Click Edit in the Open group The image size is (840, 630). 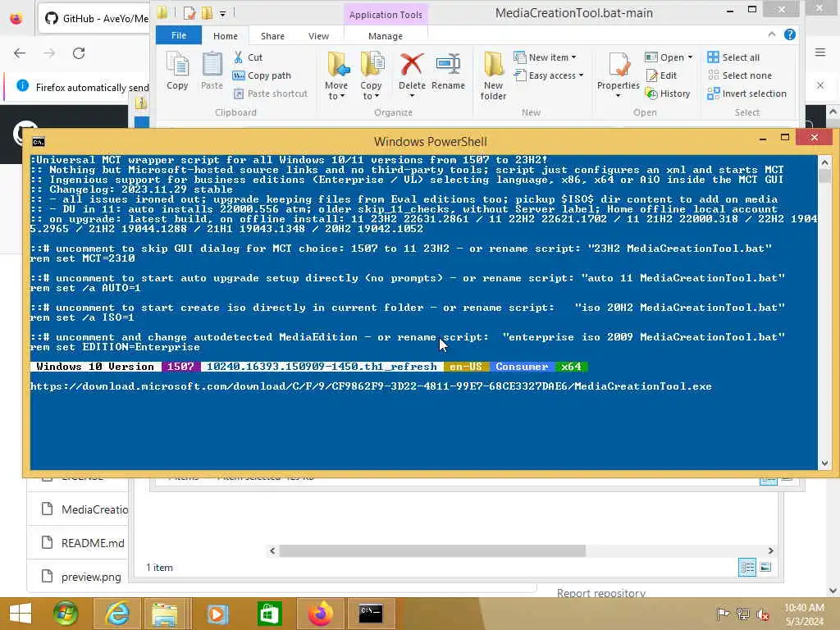click(661, 75)
